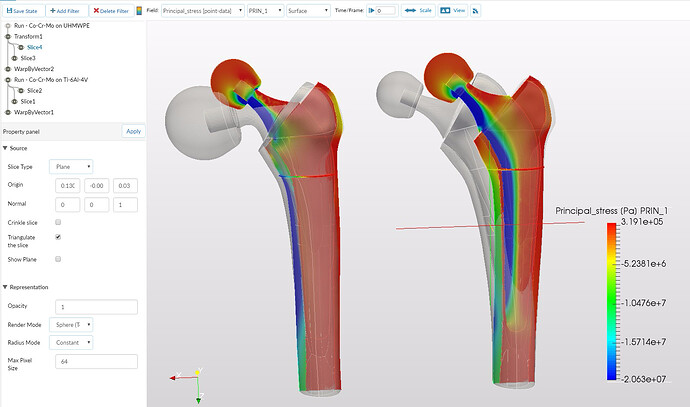The width and height of the screenshot is (690, 407).
Task: Click the second Normal value field
Action: (x=96, y=205)
